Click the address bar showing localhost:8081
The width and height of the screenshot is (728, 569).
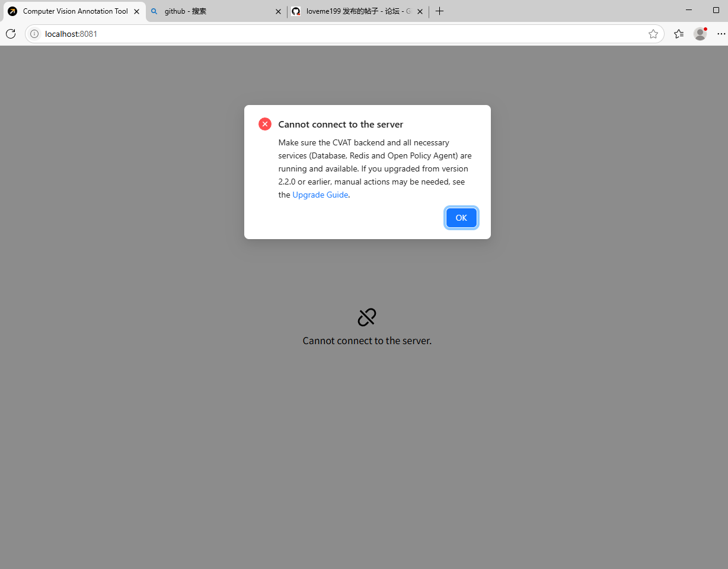[344, 34]
